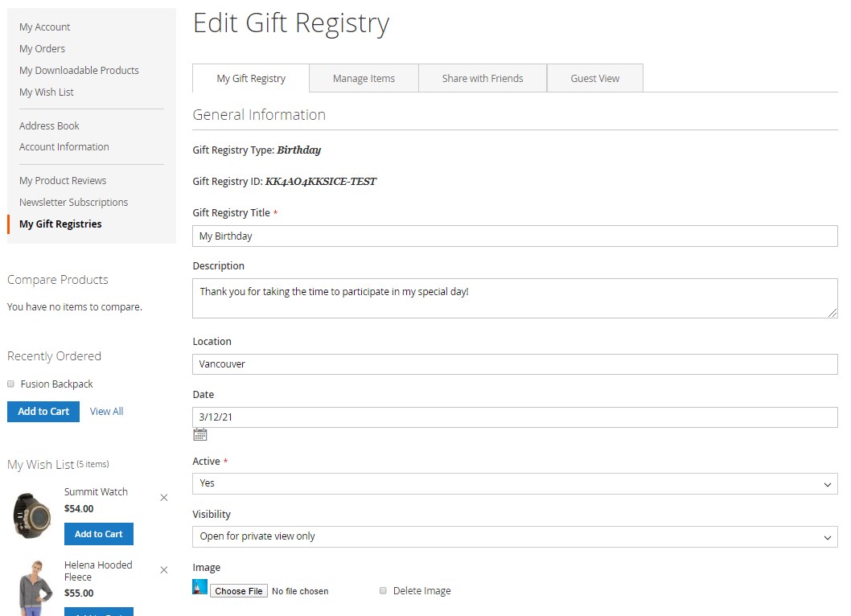Follow the View All link
Viewport: 851px width, 616px height.
click(x=106, y=412)
